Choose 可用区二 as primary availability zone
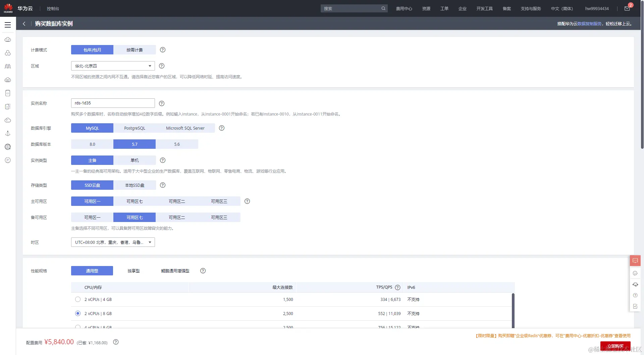This screenshot has height=355, width=644. (x=177, y=201)
